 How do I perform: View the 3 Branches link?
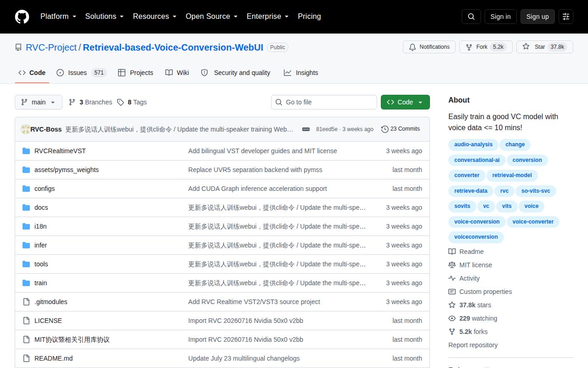(90, 102)
